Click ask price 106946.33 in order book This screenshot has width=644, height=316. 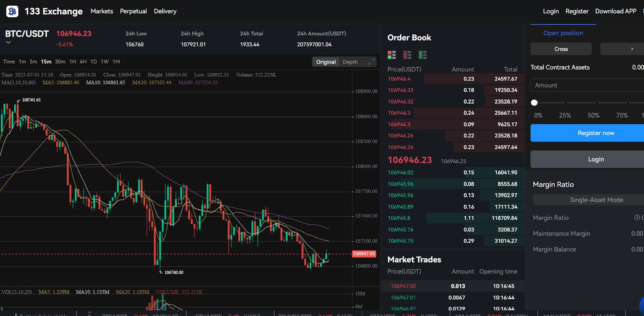[400, 90]
